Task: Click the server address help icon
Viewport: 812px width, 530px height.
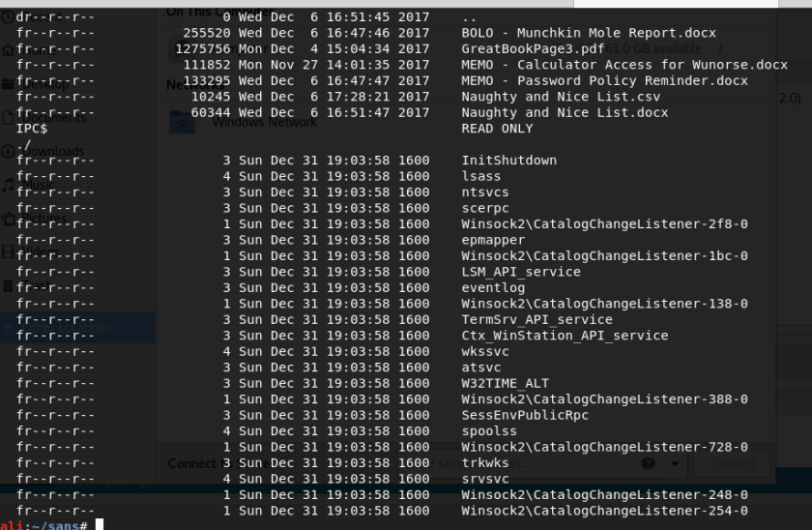Action: pyautogui.click(x=648, y=463)
